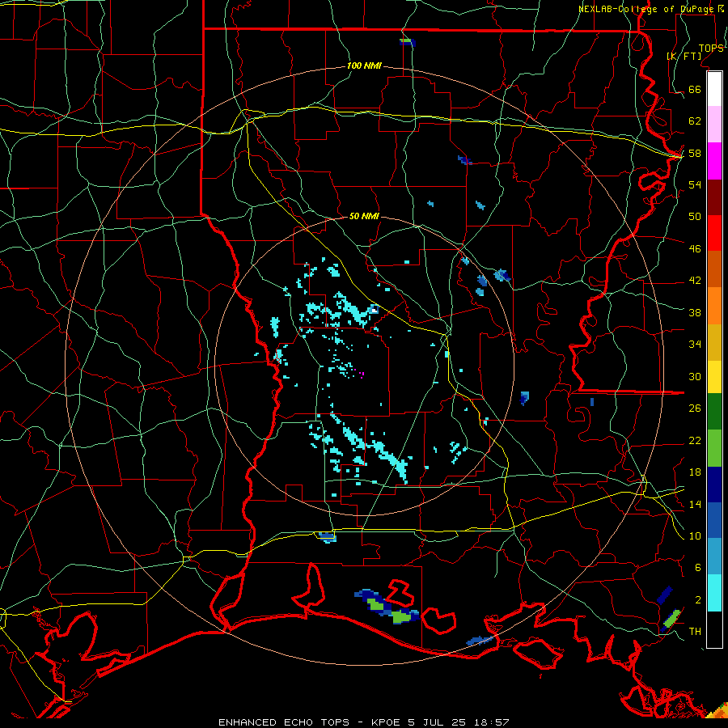This screenshot has width=728, height=728.
Task: Click the 22 legend value
Action: point(695,440)
